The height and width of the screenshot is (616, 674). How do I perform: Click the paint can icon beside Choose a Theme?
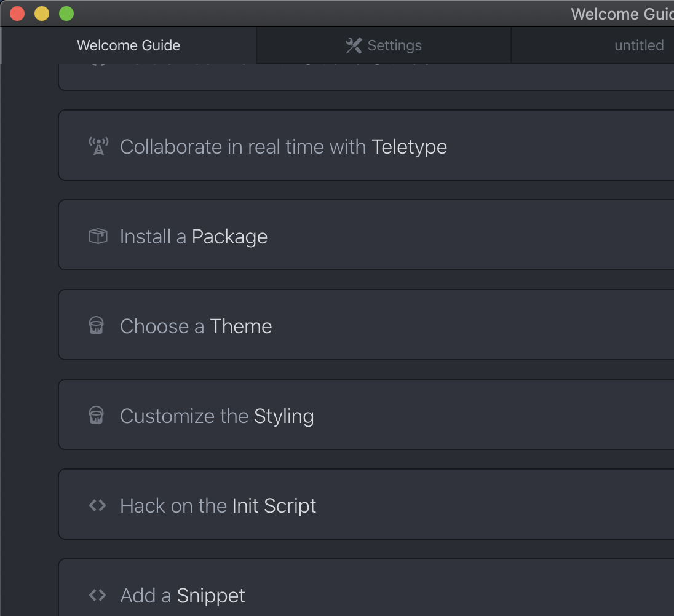click(x=97, y=326)
